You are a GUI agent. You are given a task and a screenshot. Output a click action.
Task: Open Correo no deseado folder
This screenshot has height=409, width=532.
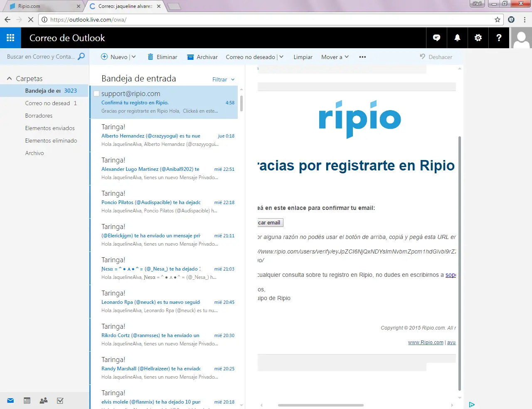(44, 103)
